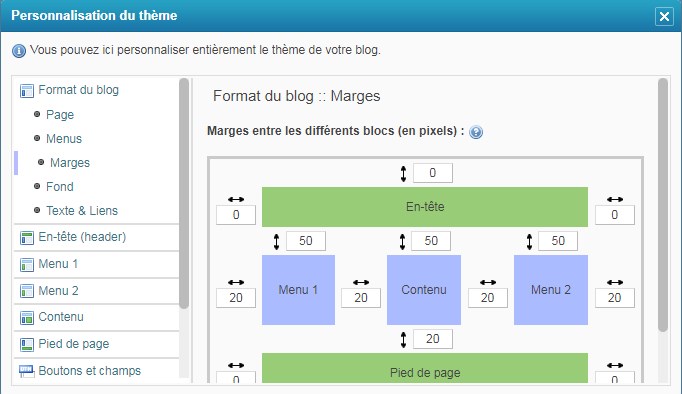
Task: Close the Personnalisation du thème dialog
Action: (x=664, y=17)
